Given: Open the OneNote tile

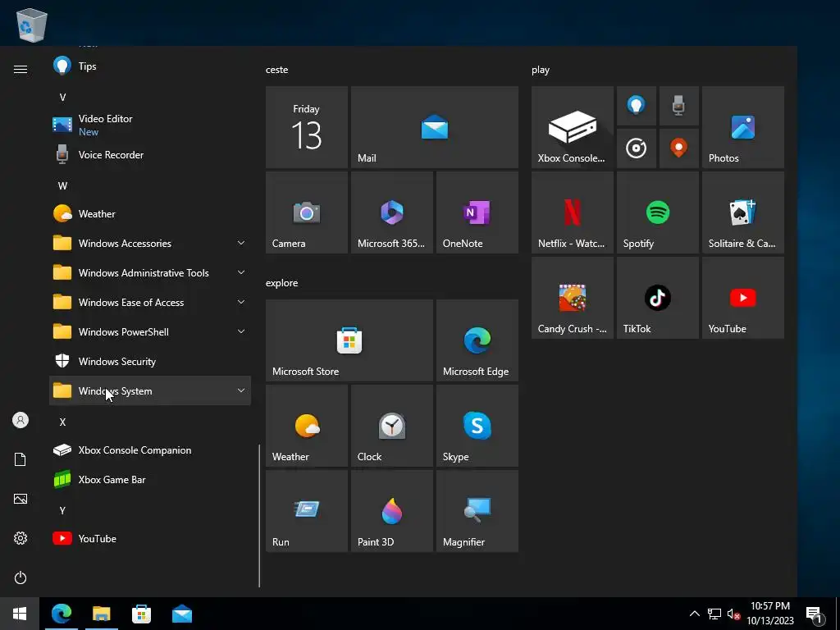Looking at the screenshot, I should [x=477, y=212].
